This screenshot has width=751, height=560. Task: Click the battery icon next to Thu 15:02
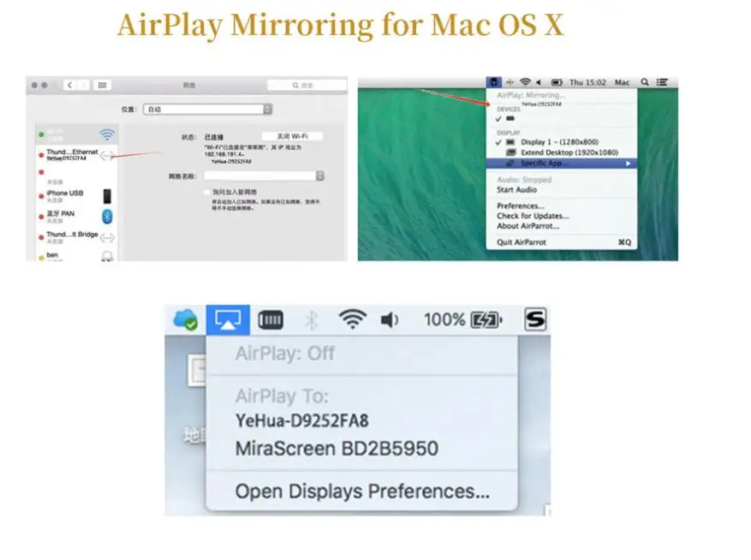[557, 82]
